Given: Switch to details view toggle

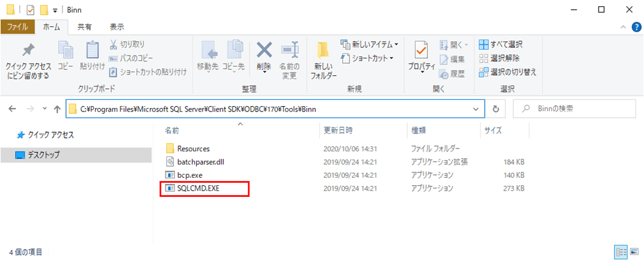Looking at the screenshot, I should tap(619, 252).
